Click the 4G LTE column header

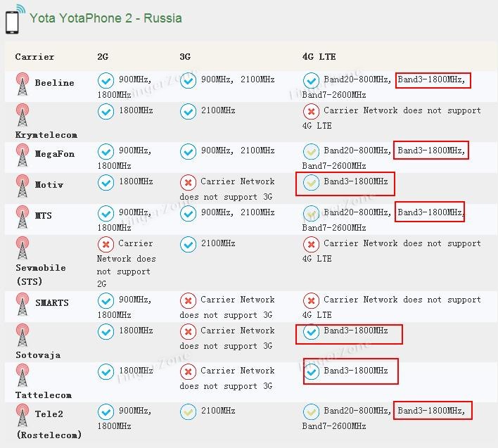click(x=319, y=57)
